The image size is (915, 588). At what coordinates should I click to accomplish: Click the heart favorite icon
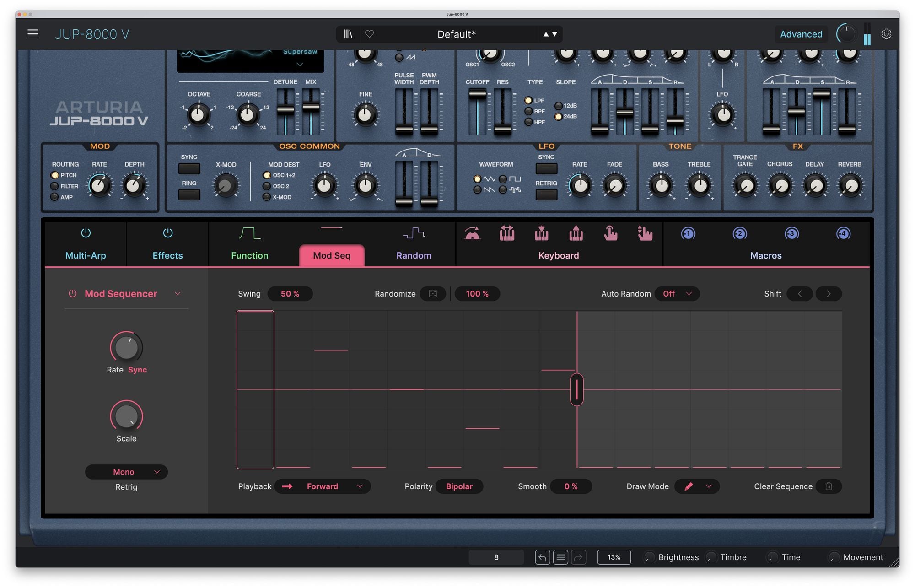tap(369, 34)
